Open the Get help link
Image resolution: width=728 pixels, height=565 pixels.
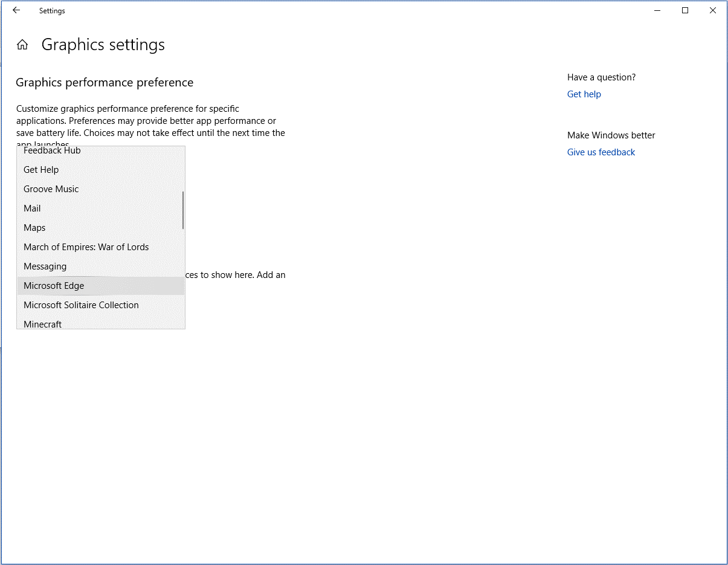(x=584, y=94)
